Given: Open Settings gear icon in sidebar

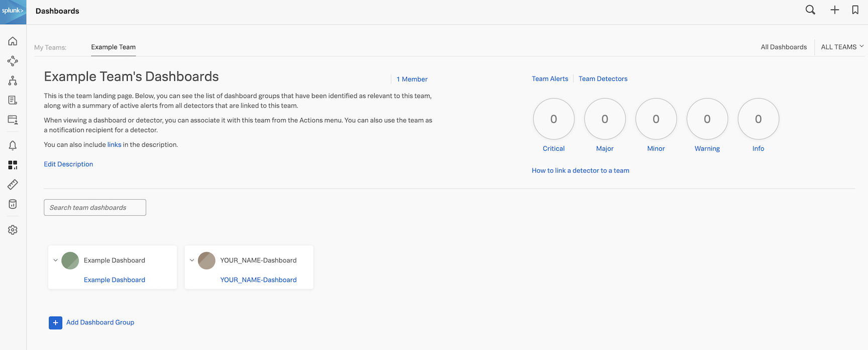Looking at the screenshot, I should coord(13,230).
